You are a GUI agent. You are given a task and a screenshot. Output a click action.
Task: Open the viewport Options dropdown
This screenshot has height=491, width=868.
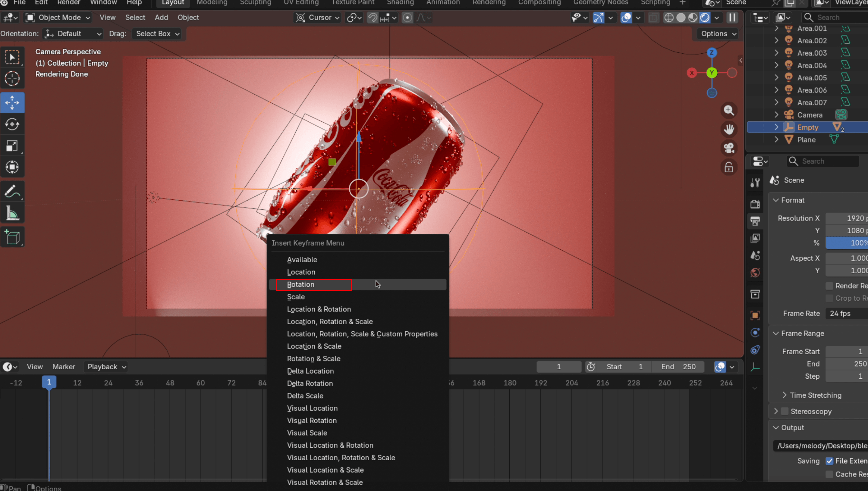click(x=719, y=34)
